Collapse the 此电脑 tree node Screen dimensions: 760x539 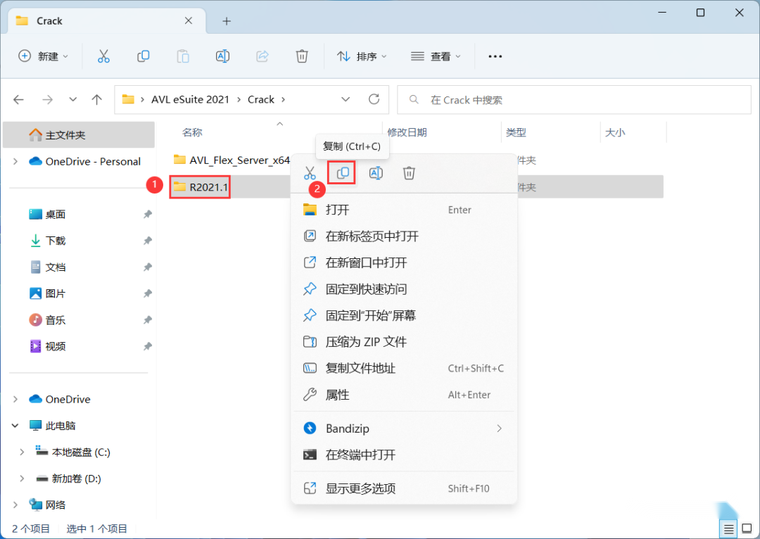(16, 426)
